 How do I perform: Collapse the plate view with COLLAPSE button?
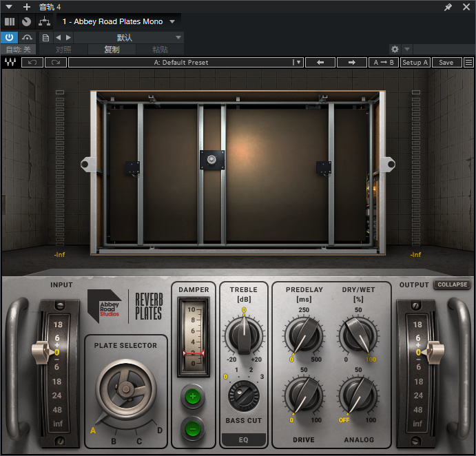pyautogui.click(x=452, y=284)
